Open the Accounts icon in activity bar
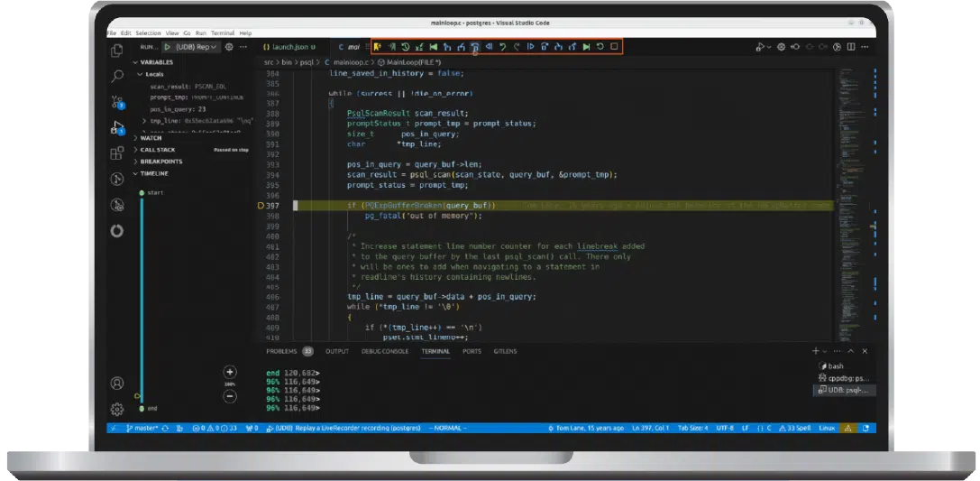This screenshot has width=980, height=481. click(117, 384)
